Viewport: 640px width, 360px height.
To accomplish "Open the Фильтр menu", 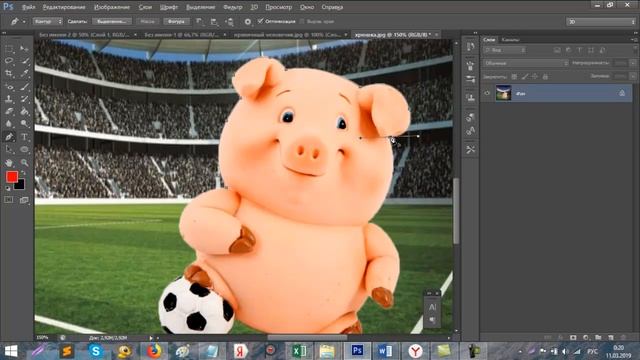I will tap(233, 7).
